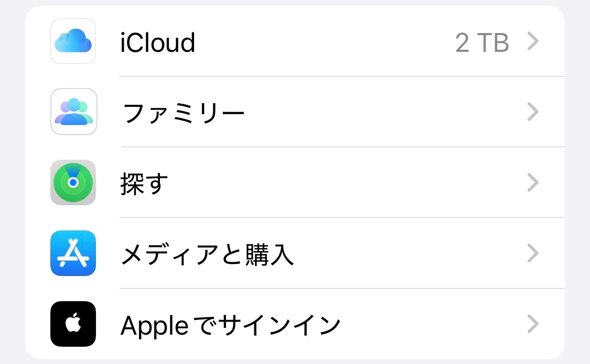Image resolution: width=590 pixels, height=364 pixels.
Task: Click the chevron on the 探す row
Action: (533, 182)
